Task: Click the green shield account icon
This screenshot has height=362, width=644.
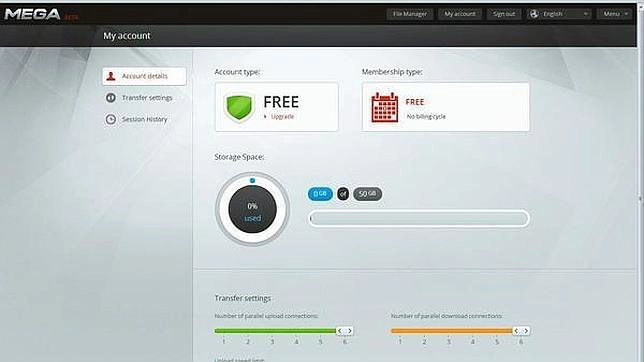Action: pyautogui.click(x=239, y=107)
